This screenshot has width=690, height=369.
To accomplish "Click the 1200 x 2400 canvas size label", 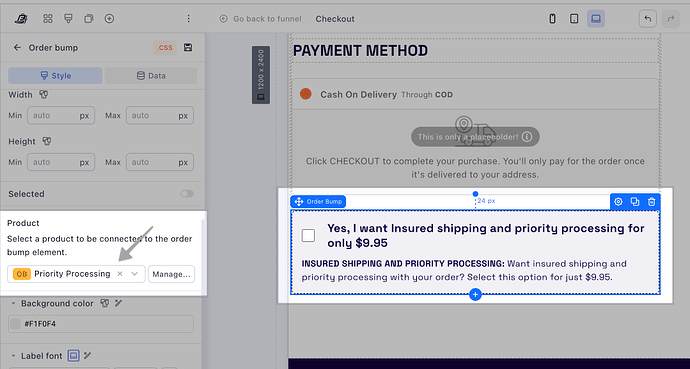I will coord(261,75).
